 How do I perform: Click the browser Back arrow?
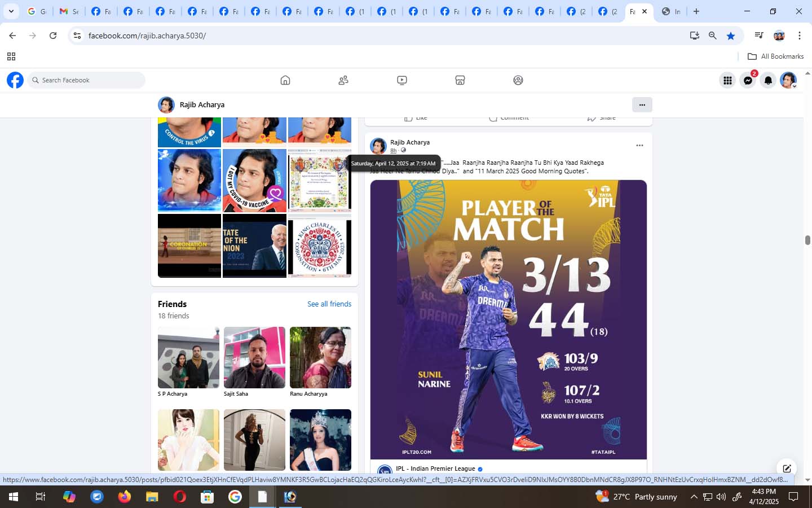pyautogui.click(x=12, y=36)
